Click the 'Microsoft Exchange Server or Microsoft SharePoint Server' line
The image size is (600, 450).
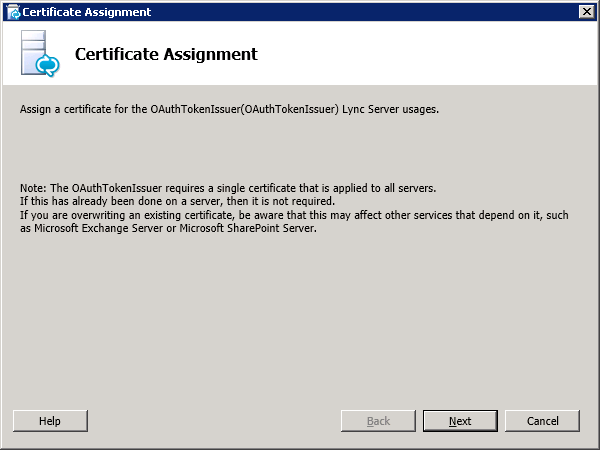pyautogui.click(x=168, y=228)
